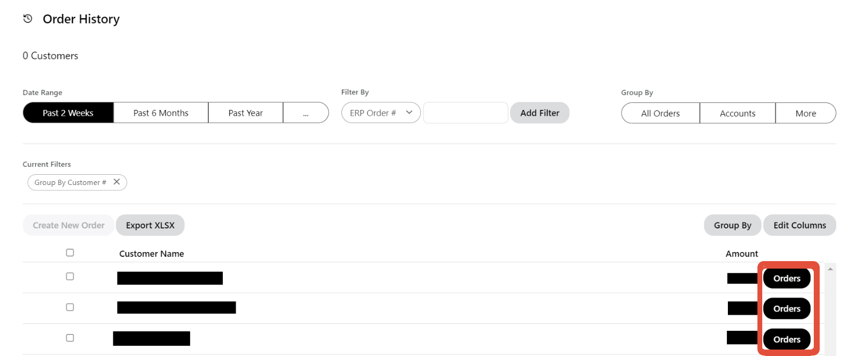This screenshot has width=868, height=356.
Task: Open the More grouping options
Action: [x=805, y=113]
